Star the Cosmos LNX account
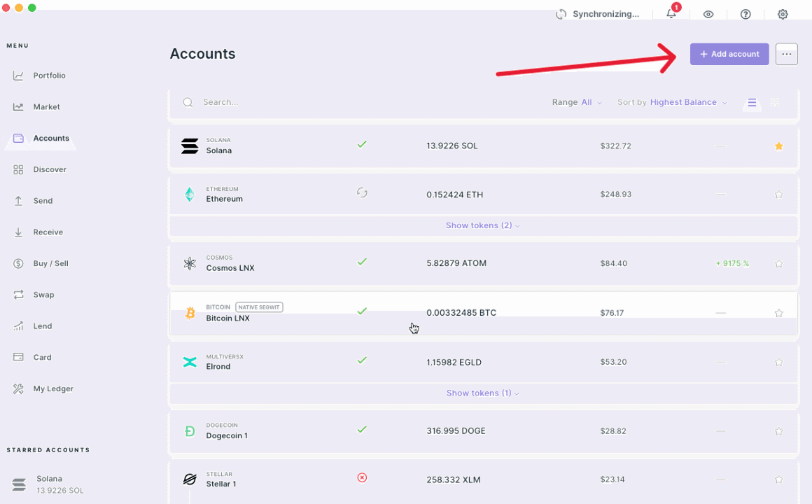This screenshot has height=504, width=812. coord(778,264)
